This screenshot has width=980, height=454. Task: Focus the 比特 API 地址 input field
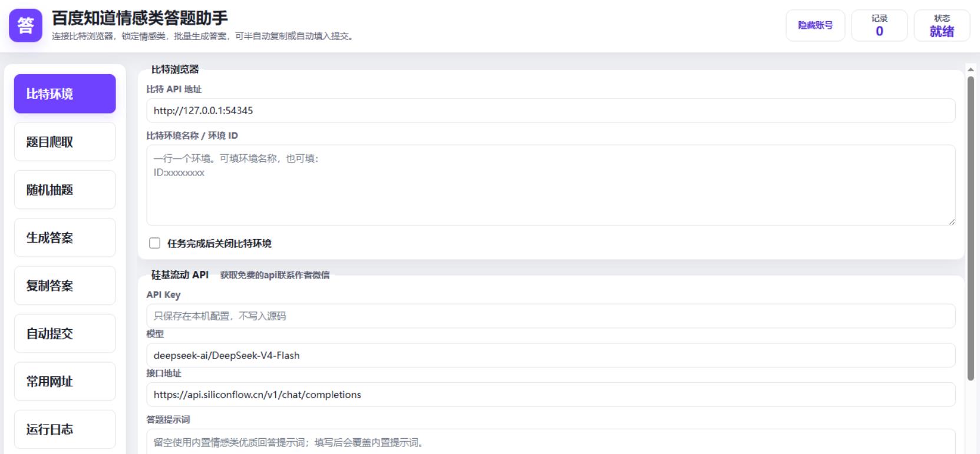pyautogui.click(x=551, y=111)
